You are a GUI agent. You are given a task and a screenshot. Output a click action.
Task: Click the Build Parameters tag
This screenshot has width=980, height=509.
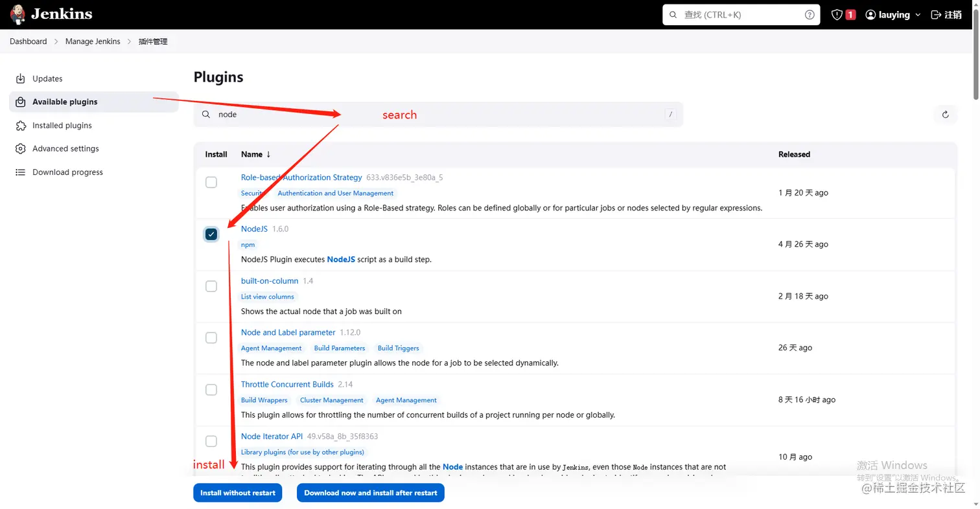pyautogui.click(x=340, y=348)
